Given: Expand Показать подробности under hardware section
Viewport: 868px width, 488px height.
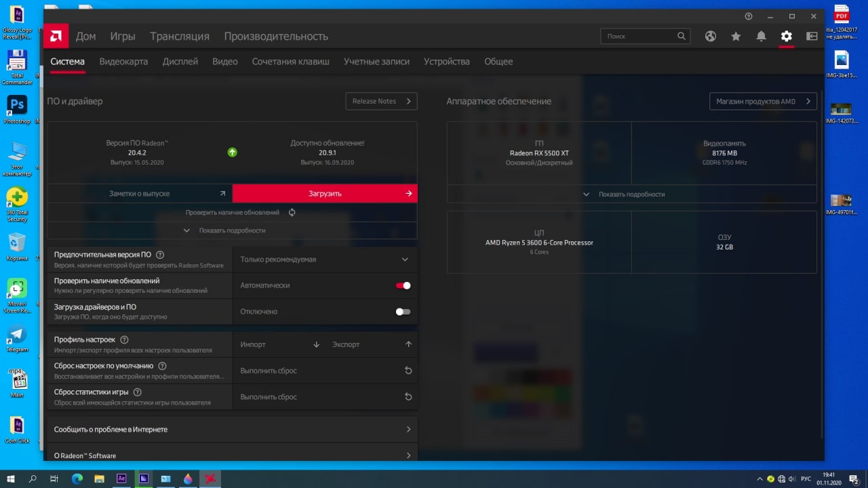Looking at the screenshot, I should (x=632, y=194).
